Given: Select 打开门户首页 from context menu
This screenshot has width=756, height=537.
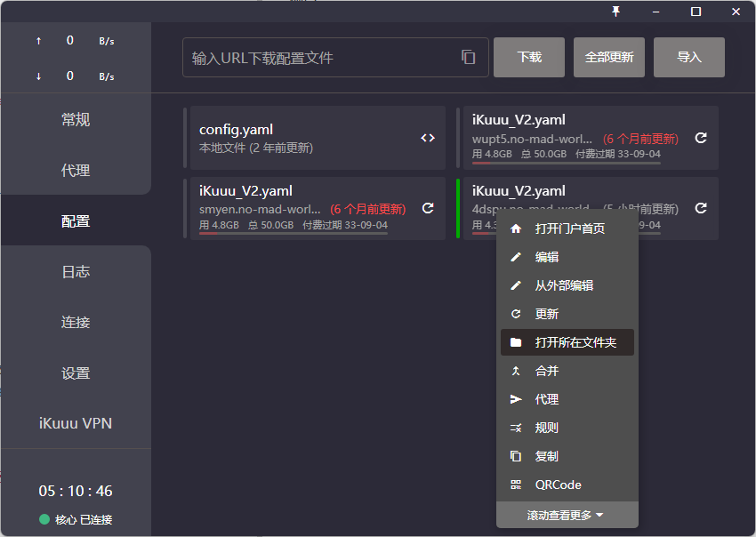Looking at the screenshot, I should click(x=567, y=228).
